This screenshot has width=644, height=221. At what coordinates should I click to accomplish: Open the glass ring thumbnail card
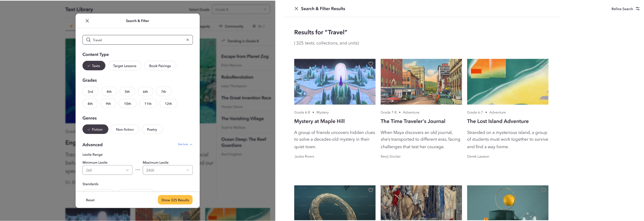(335, 203)
